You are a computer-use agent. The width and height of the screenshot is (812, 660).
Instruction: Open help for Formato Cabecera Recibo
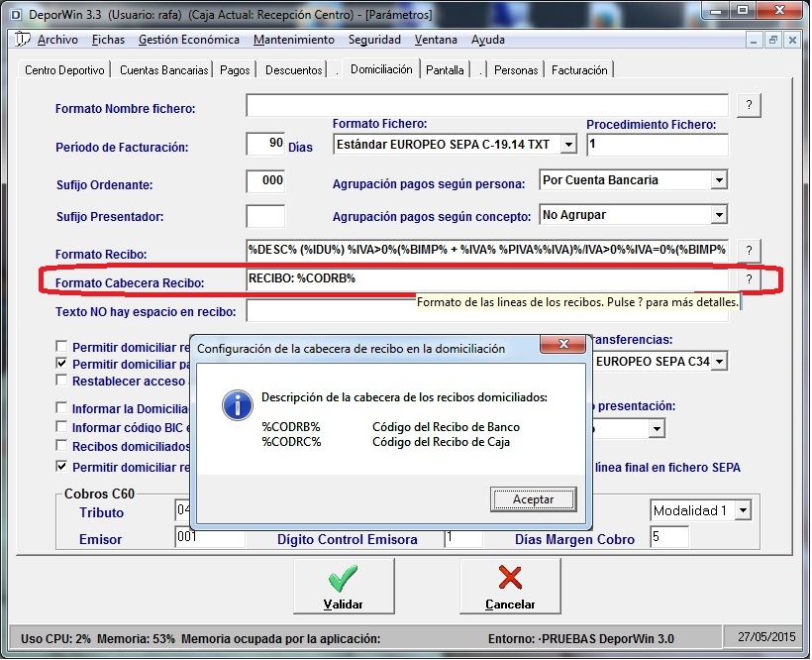[749, 279]
